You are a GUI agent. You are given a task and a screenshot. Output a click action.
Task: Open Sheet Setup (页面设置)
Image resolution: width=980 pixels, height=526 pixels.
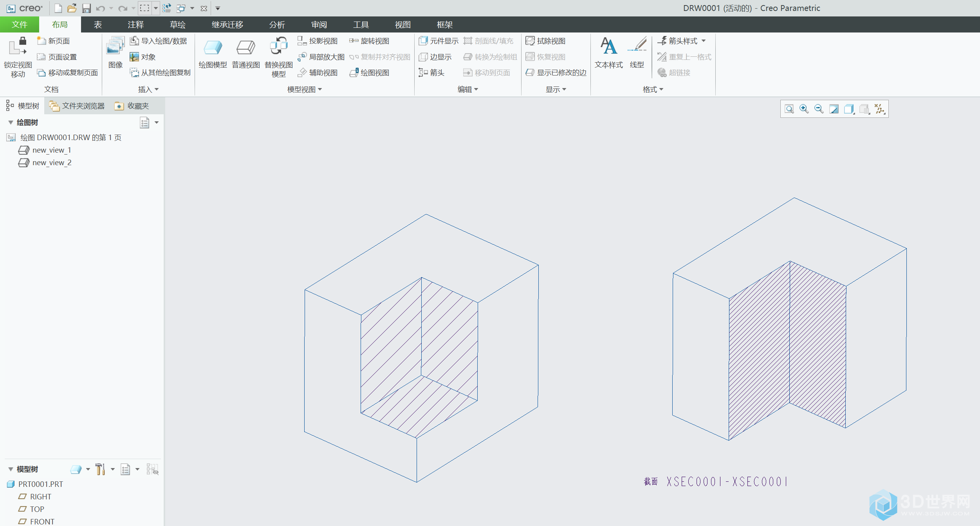tap(57, 57)
